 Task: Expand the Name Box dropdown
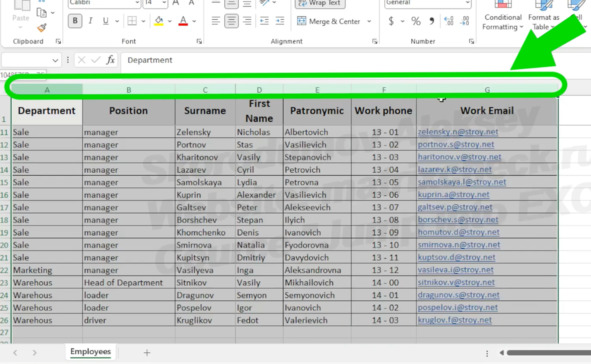pos(55,60)
